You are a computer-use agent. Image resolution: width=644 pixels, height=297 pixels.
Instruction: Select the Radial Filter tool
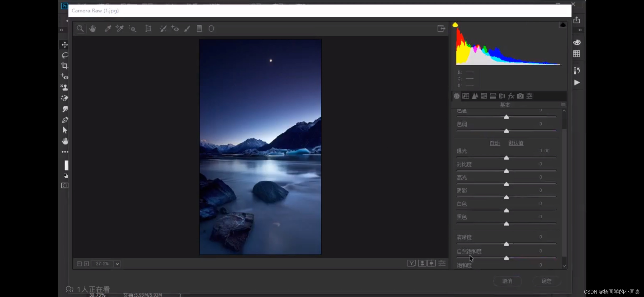(x=211, y=29)
